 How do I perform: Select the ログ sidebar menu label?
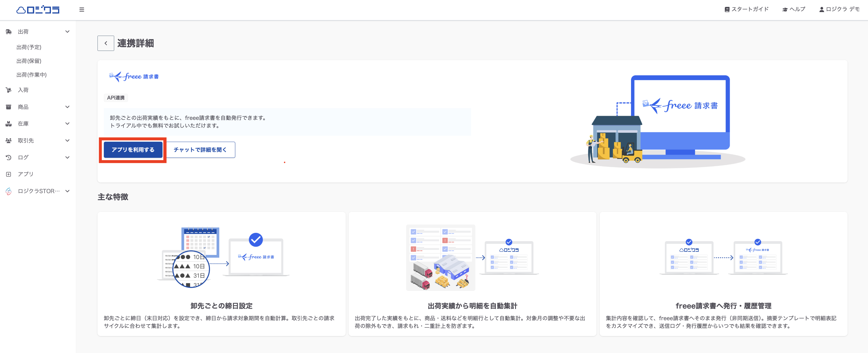23,157
